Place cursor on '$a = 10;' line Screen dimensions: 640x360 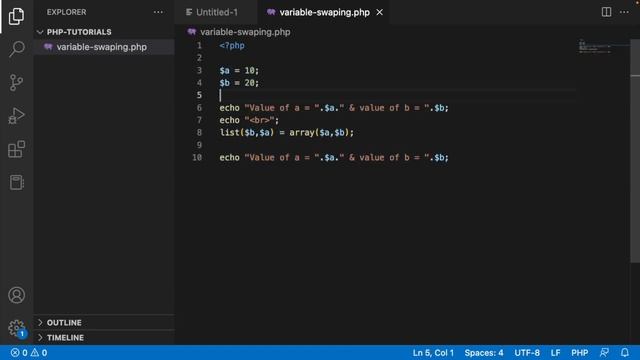pos(239,71)
